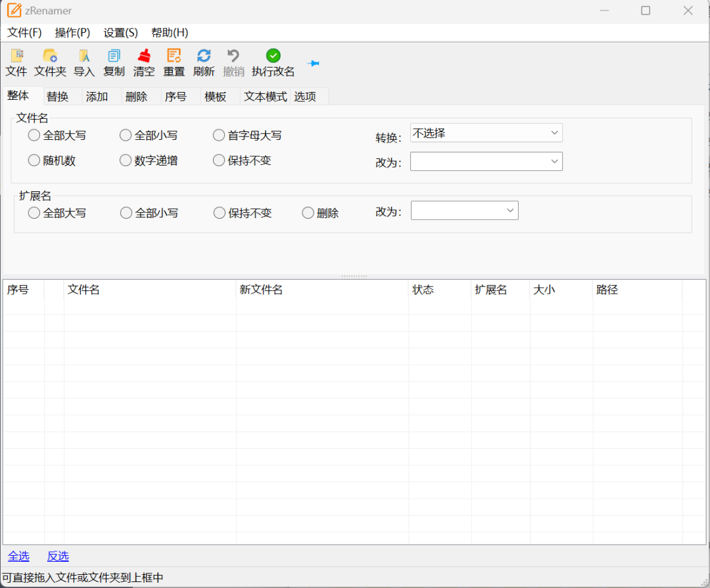Open the 文件(F) menu
Viewport: 710px width, 588px height.
coord(24,33)
